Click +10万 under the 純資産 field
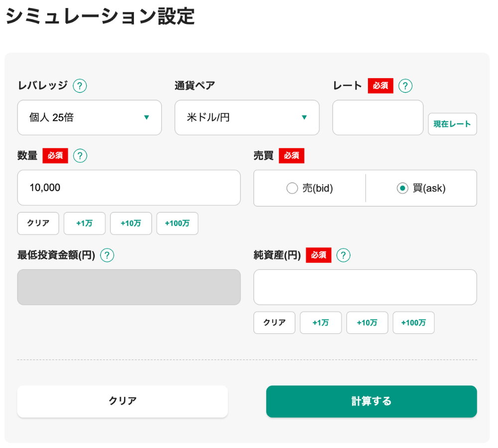This screenshot has width=498, height=448. [367, 323]
